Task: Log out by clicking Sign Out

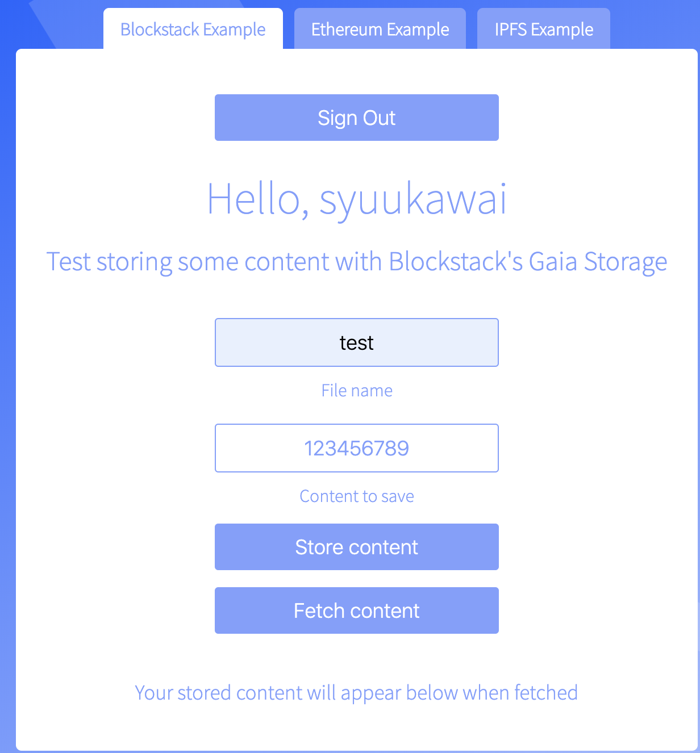Action: 356,117
